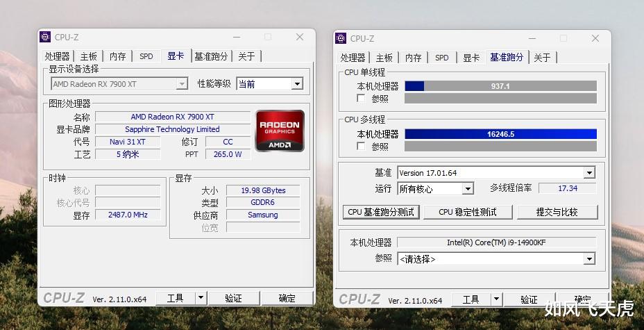
Task: Switch to 处理器 tab in left window
Action: pyautogui.click(x=58, y=56)
